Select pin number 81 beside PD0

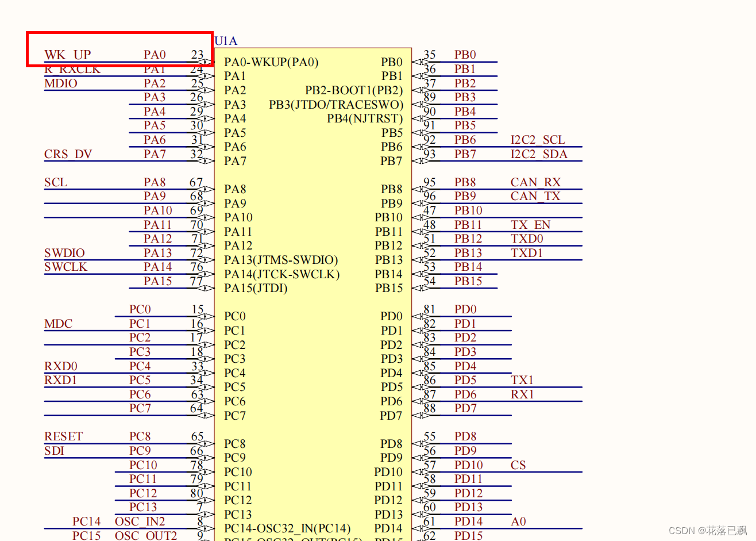[x=430, y=309]
